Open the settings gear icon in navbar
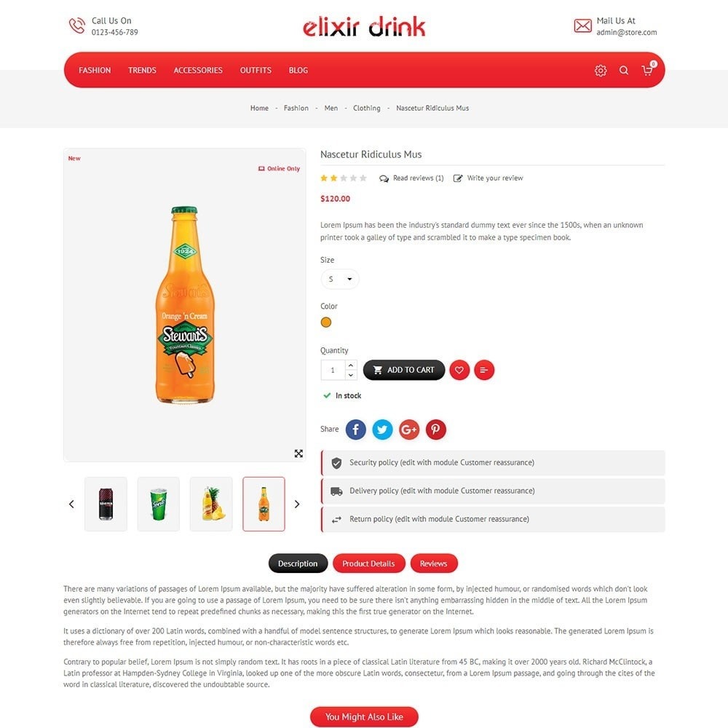728x728 pixels. [601, 70]
